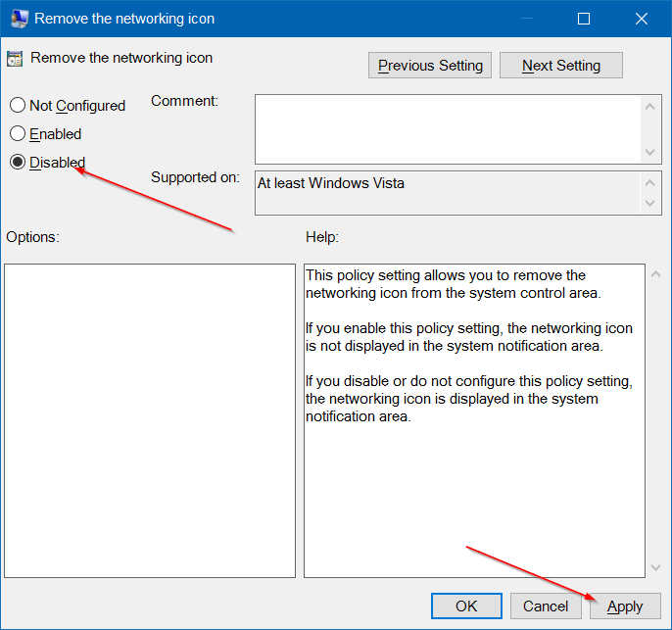Click the empty Options pane

click(149, 420)
